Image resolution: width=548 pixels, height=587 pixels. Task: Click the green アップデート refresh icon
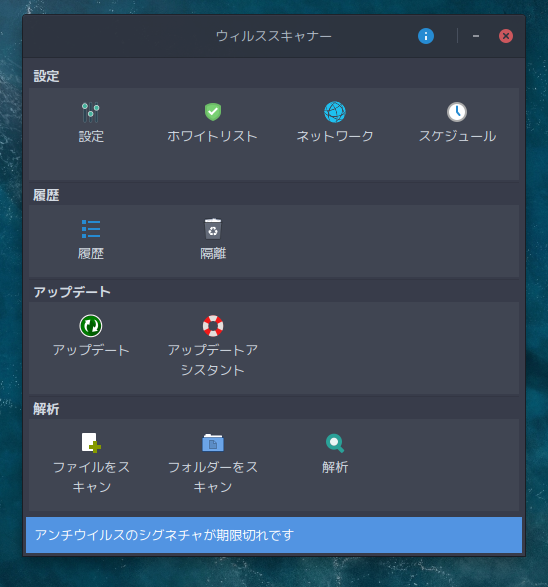click(91, 326)
